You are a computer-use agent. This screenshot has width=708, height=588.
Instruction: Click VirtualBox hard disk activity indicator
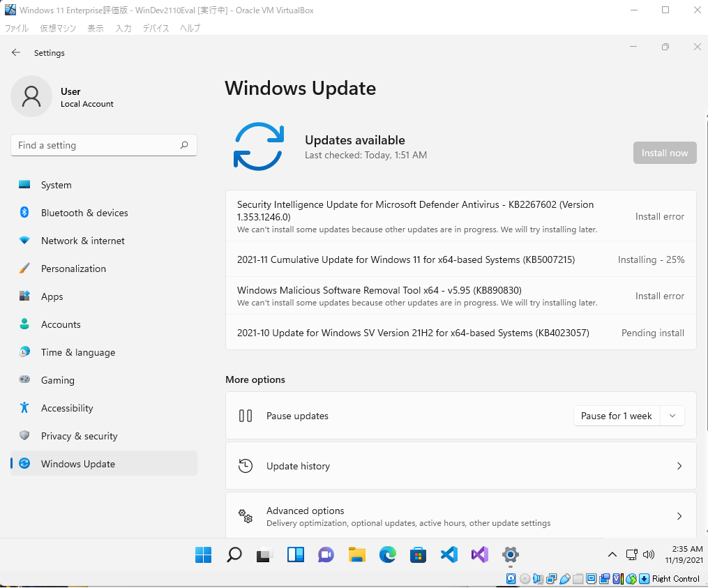(x=511, y=578)
